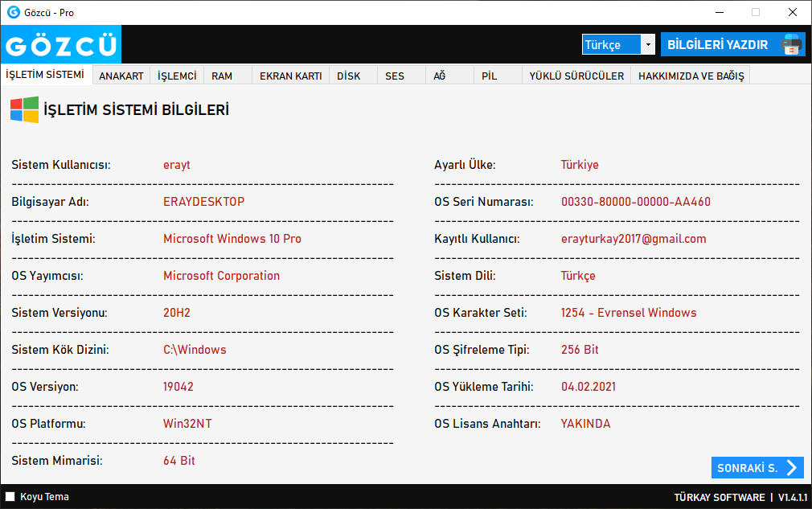Enable the Koyu Tema checkbox
The height and width of the screenshot is (509, 812).
click(10, 497)
